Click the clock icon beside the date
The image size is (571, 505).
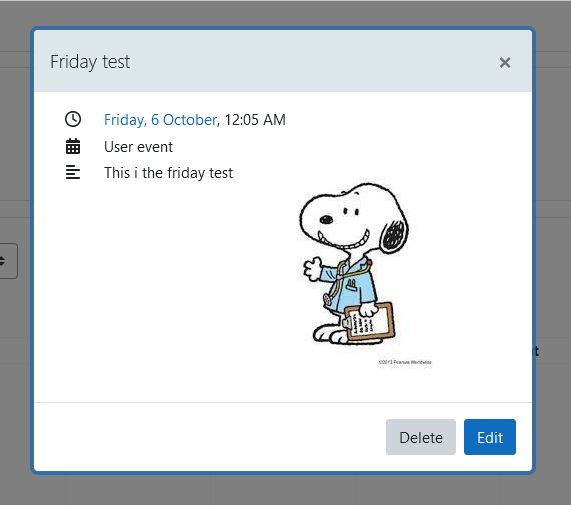pos(73,119)
